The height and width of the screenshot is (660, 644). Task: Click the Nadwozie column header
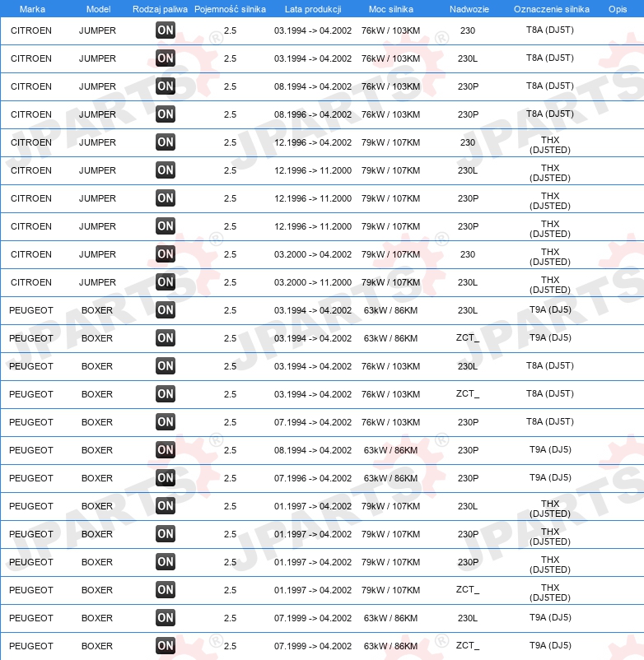click(469, 9)
